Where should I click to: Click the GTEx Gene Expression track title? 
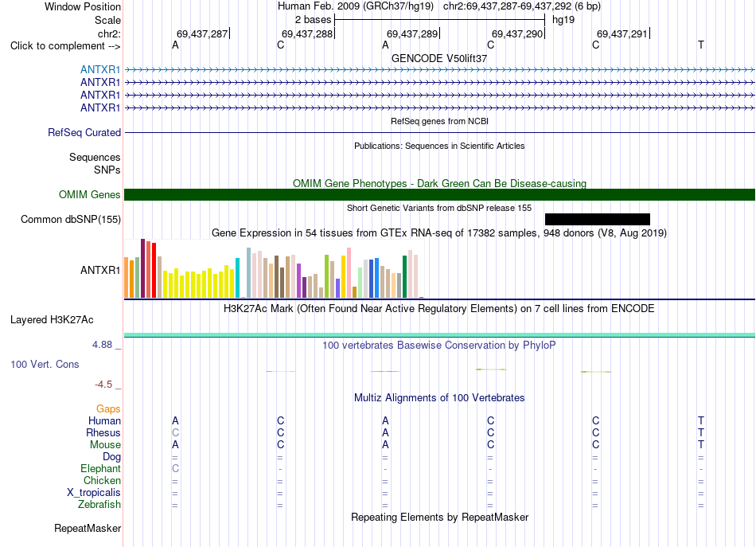coord(439,233)
